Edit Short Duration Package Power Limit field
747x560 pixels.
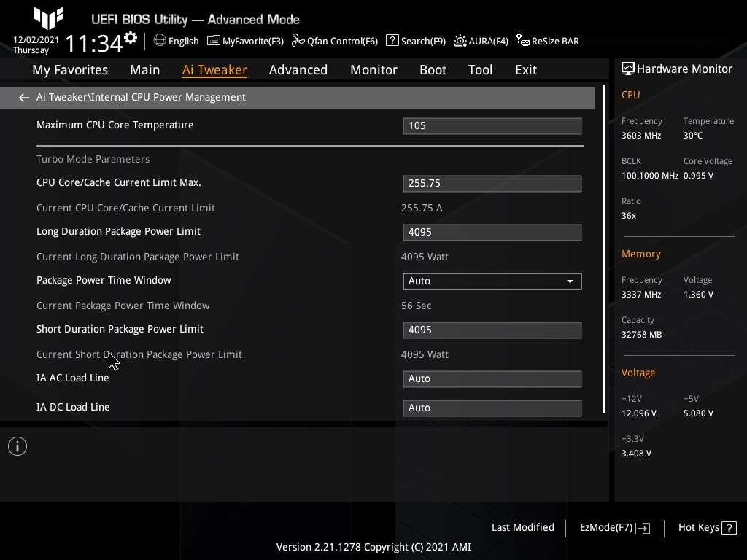point(492,330)
